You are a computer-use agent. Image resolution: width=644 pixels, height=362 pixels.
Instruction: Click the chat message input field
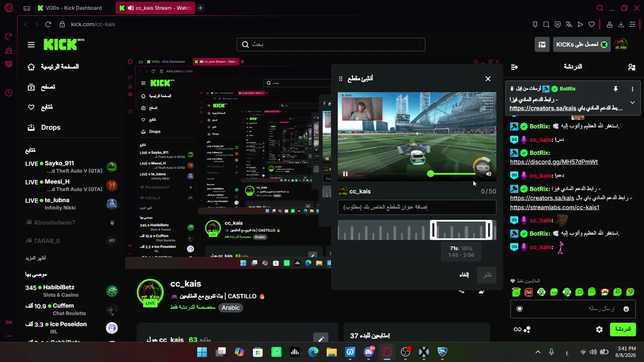(x=573, y=309)
